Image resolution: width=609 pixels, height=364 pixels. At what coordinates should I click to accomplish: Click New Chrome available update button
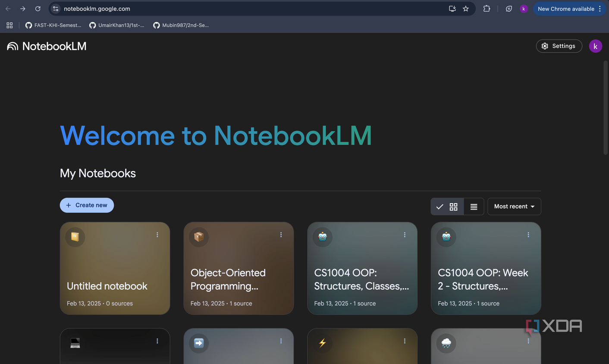[566, 9]
